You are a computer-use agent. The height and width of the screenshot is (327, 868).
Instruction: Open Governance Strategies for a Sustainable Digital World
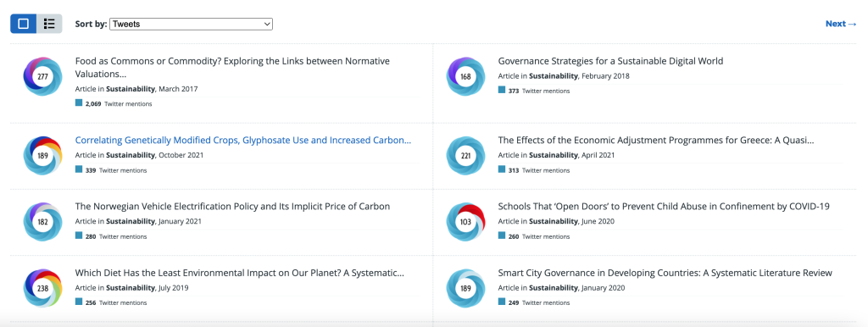point(610,61)
